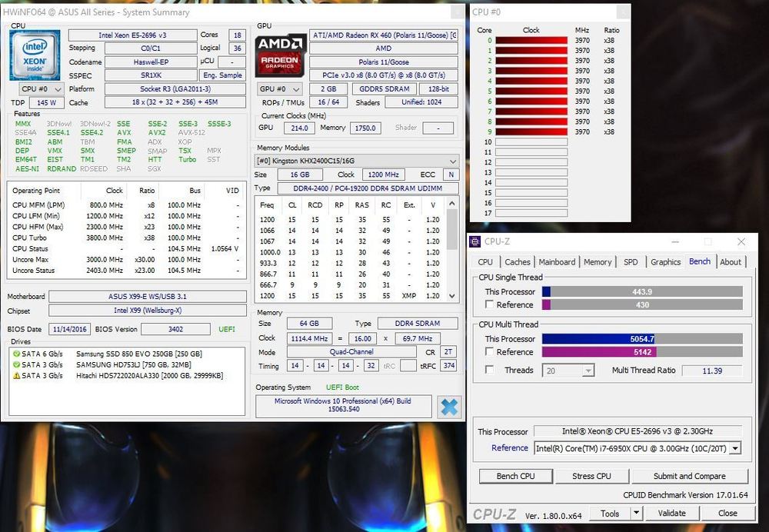Viewport: 769px width, 532px height.
Task: Click scroll down arrow of memory timings table
Action: [452, 296]
